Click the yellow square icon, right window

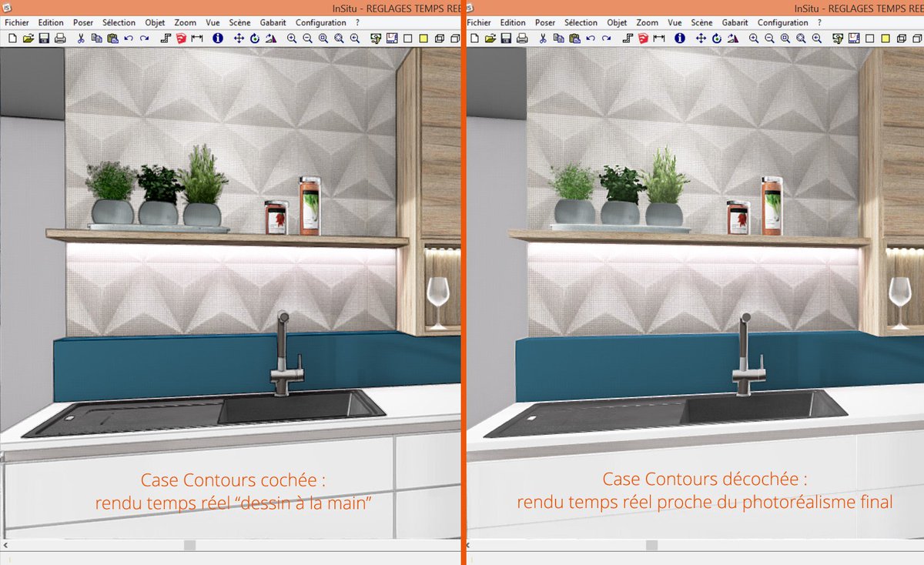(885, 38)
